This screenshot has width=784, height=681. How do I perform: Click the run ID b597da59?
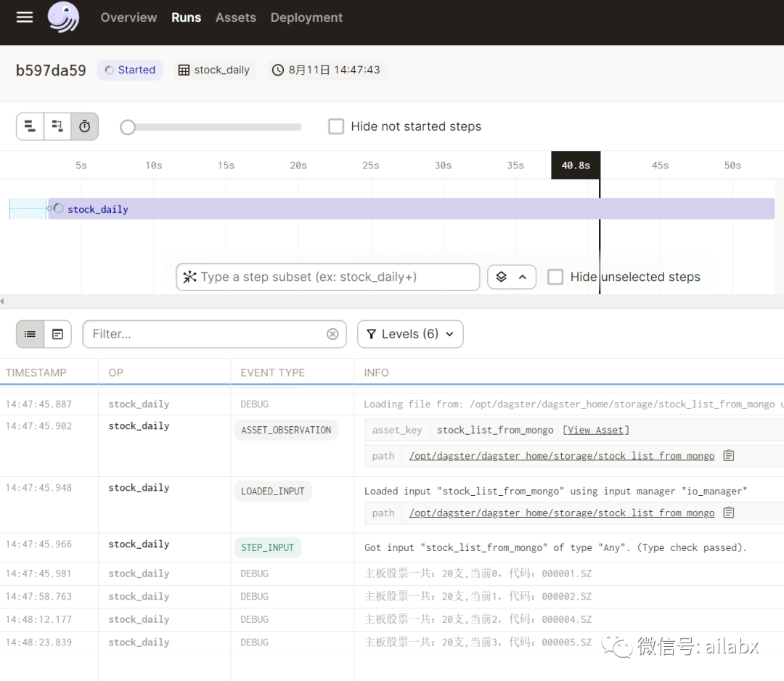point(51,70)
